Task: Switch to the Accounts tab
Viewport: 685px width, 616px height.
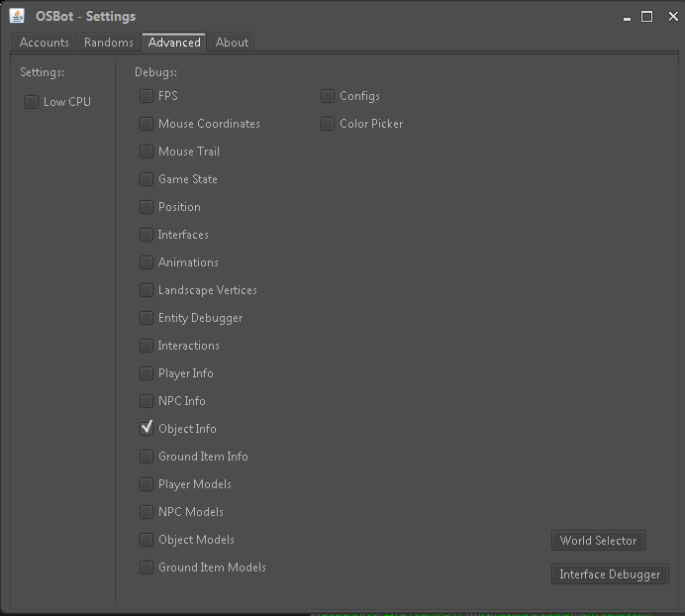Action: (x=44, y=43)
